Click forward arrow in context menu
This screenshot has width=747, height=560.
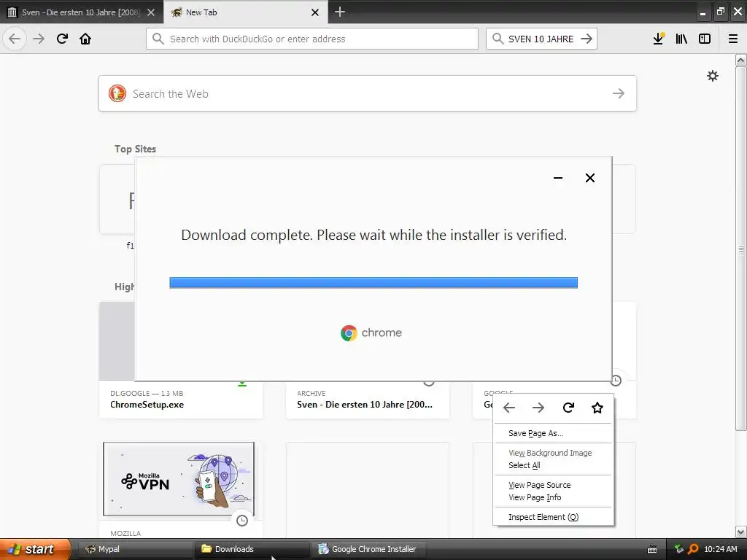click(538, 408)
